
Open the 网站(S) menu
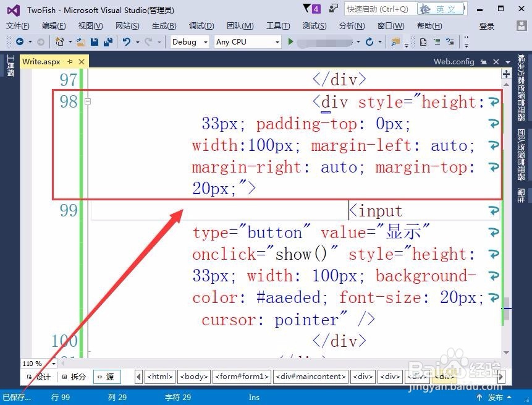click(127, 26)
